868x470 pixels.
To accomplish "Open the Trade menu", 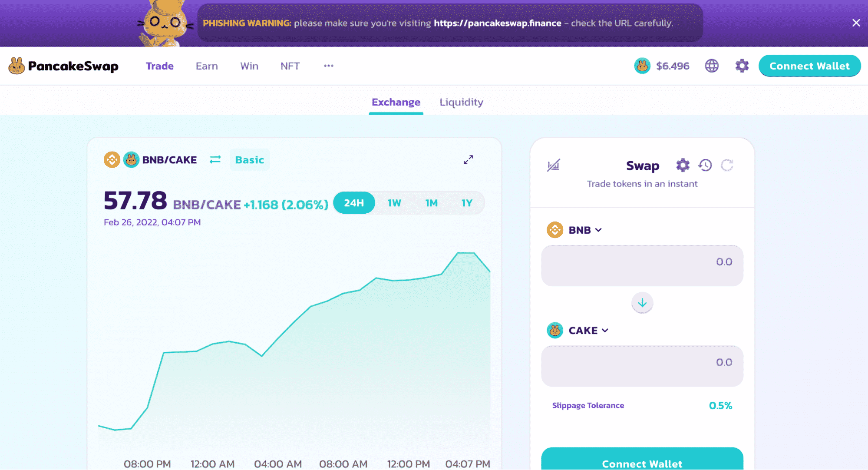I will click(160, 66).
